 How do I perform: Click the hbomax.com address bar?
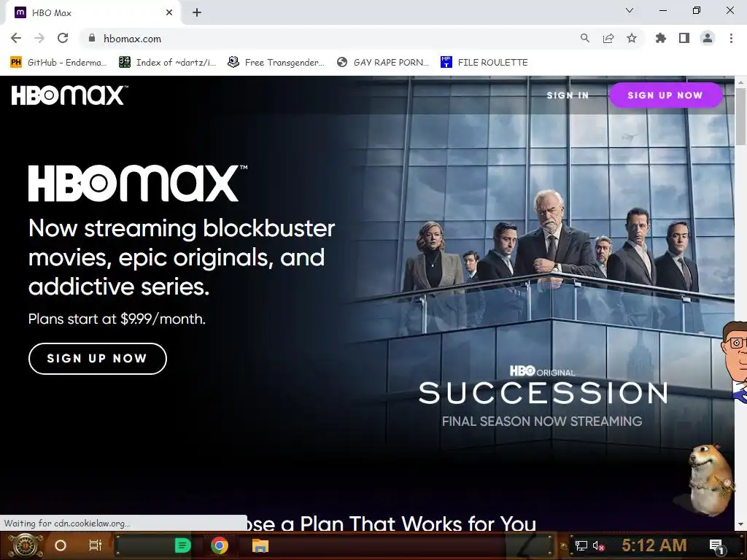pos(333,38)
